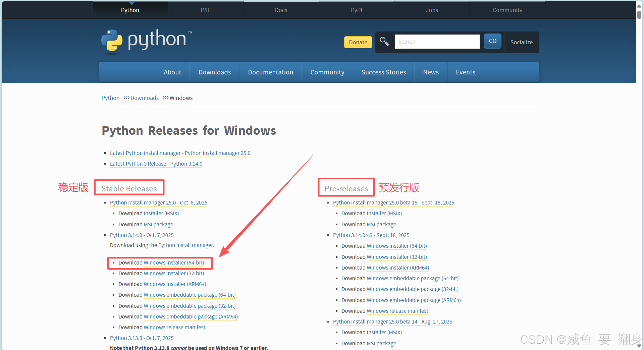Download pre-release embeddable package (ARM64)
Screen dimensions: 644x350
[414, 300]
